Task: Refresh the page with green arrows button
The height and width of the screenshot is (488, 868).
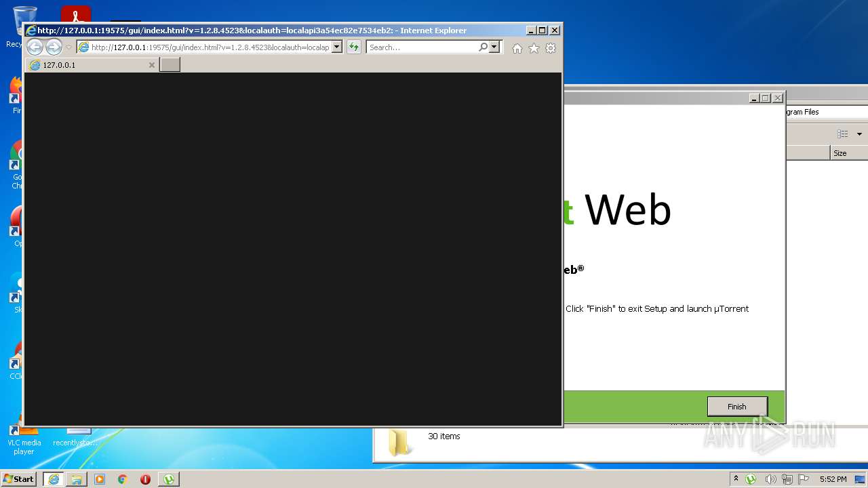Action: tap(354, 47)
